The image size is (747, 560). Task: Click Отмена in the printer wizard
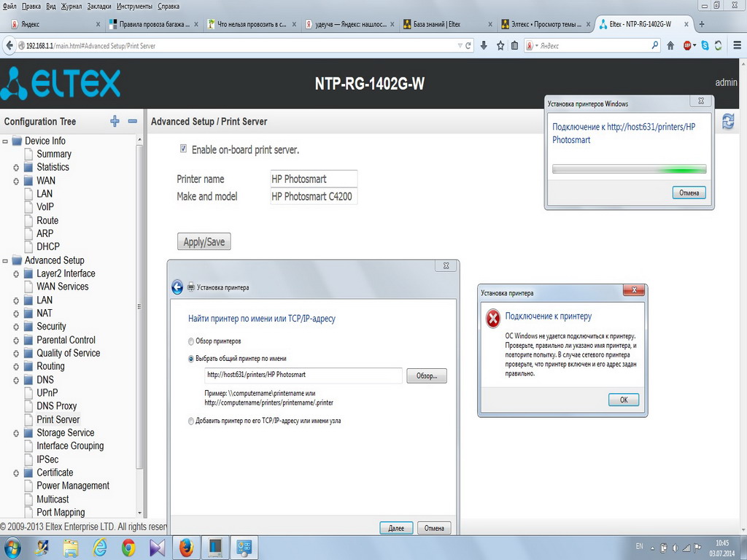pos(434,528)
